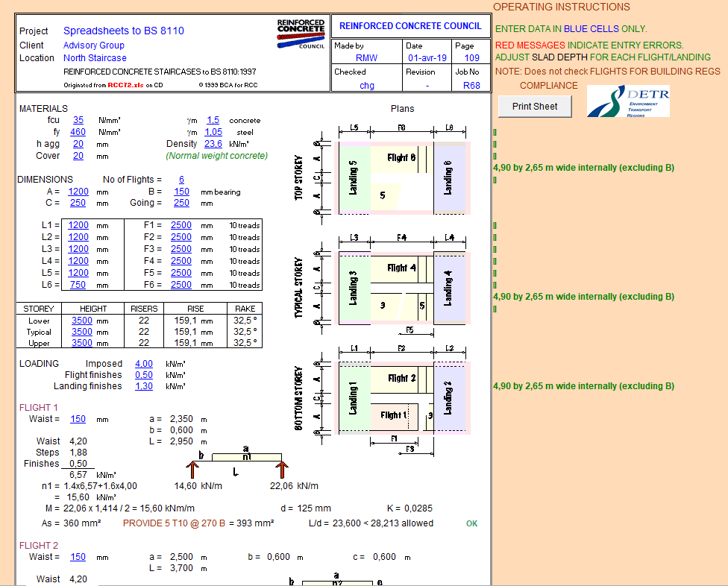Image resolution: width=728 pixels, height=586 pixels.
Task: Click the K = 0,0285 value
Action: pos(409,508)
